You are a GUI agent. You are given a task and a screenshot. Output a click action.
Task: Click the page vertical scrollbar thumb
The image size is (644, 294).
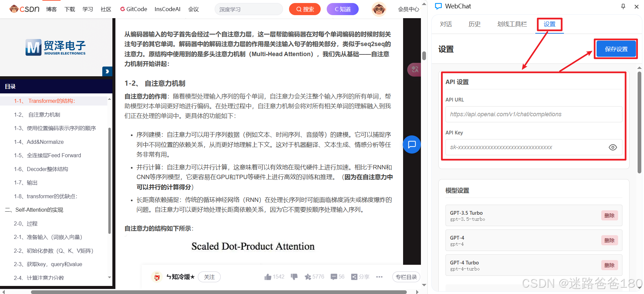point(424,56)
